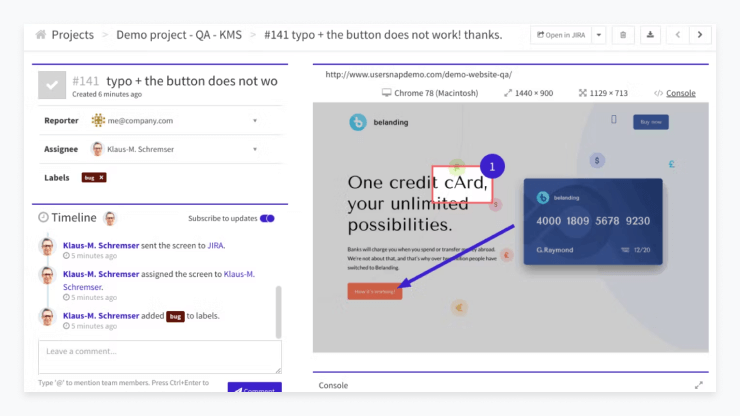Open the assigned-to Klaus-M. Schremser link
This screenshot has width=740, height=416.
pos(159,280)
